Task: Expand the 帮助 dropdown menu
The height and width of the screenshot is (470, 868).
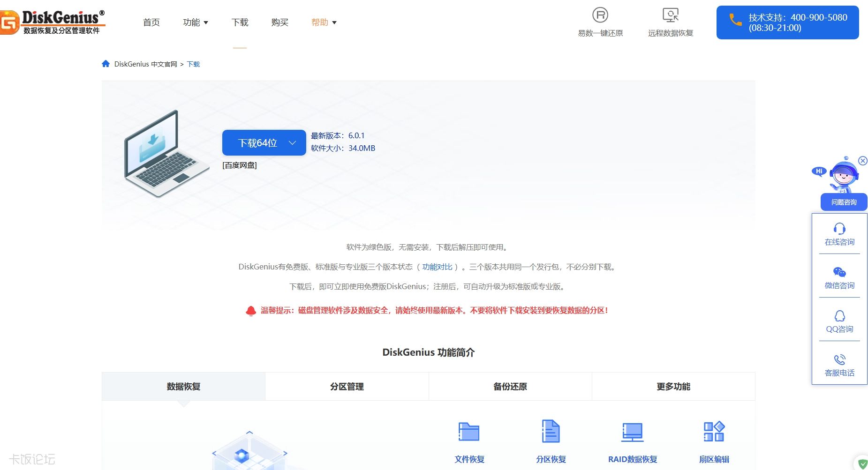Action: (324, 22)
